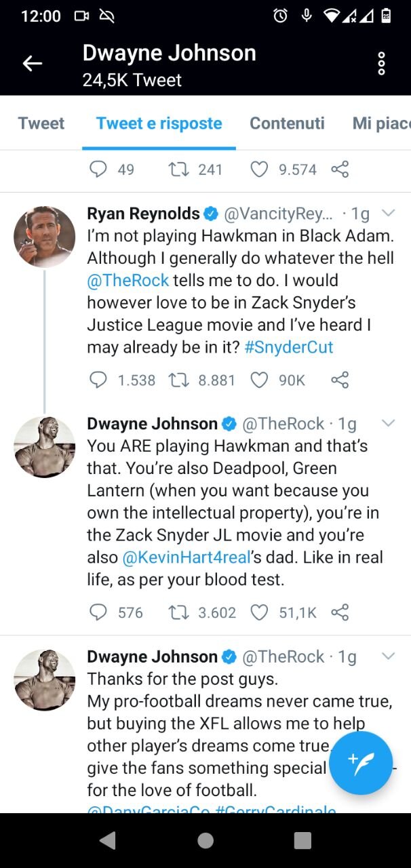The width and height of the screenshot is (411, 868).
Task: Open chevron menu on XFL tweet
Action: (388, 656)
